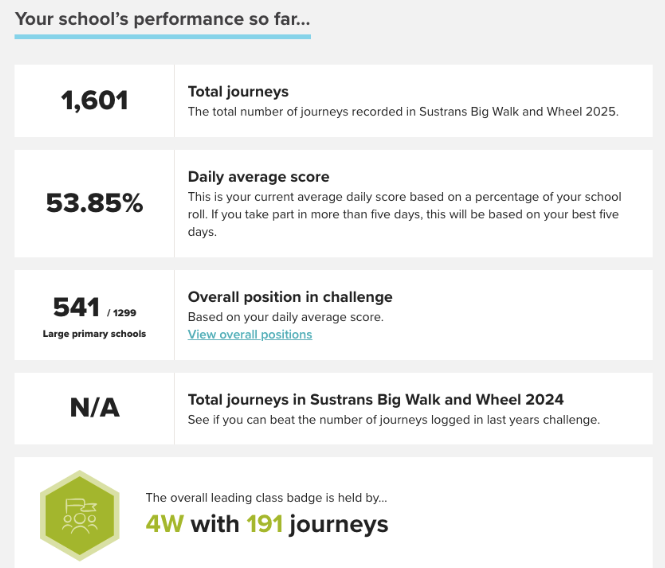This screenshot has height=568, width=665.
Task: Click the 191 journeys count
Action: click(265, 524)
